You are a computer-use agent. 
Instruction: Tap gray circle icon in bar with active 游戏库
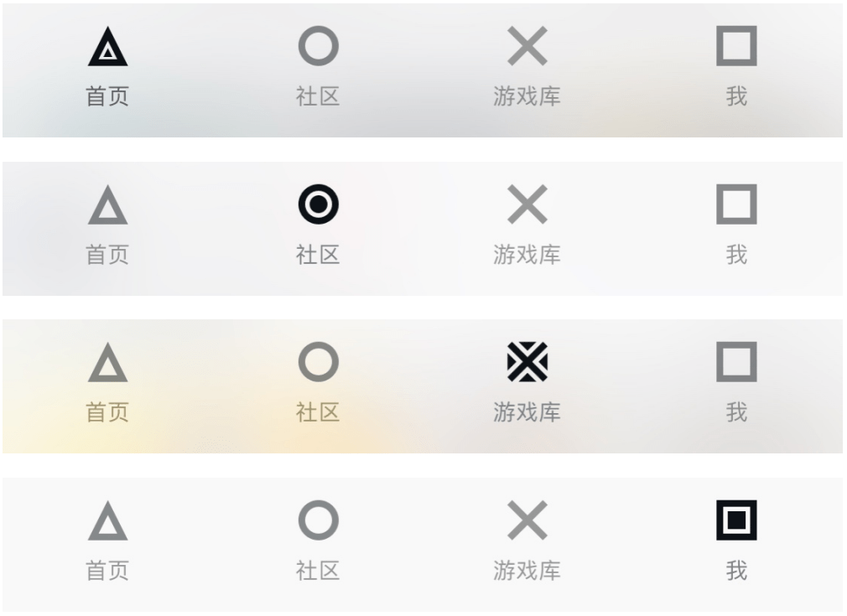pos(318,362)
